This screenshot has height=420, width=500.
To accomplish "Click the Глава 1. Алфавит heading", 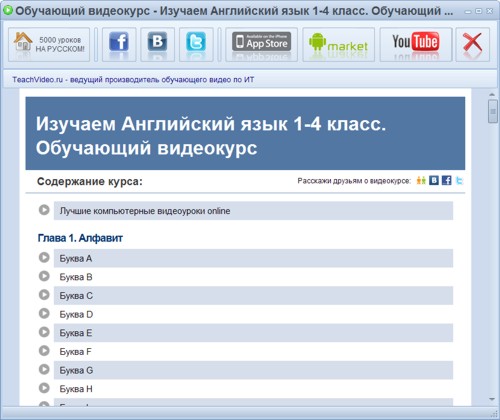I will tap(80, 238).
